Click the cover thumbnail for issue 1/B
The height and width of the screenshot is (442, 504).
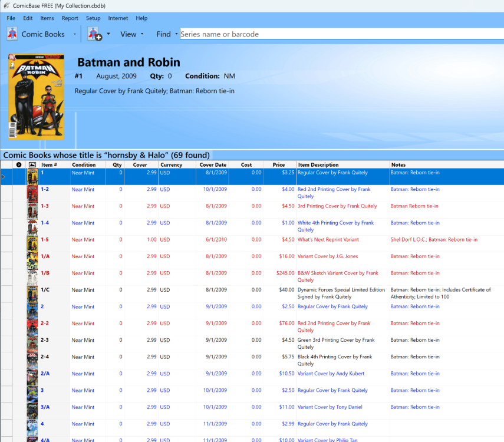tap(31, 276)
